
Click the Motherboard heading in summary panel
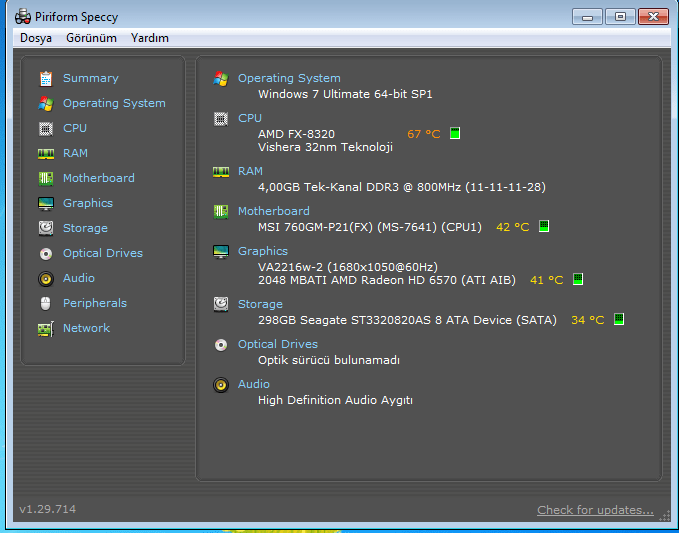pyautogui.click(x=274, y=211)
